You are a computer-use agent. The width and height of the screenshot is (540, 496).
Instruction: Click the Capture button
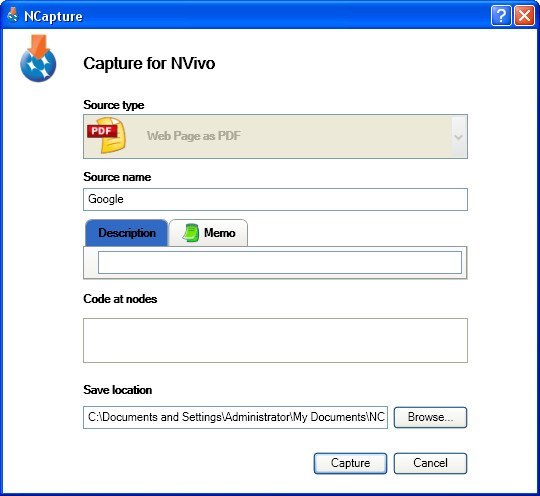pyautogui.click(x=350, y=463)
